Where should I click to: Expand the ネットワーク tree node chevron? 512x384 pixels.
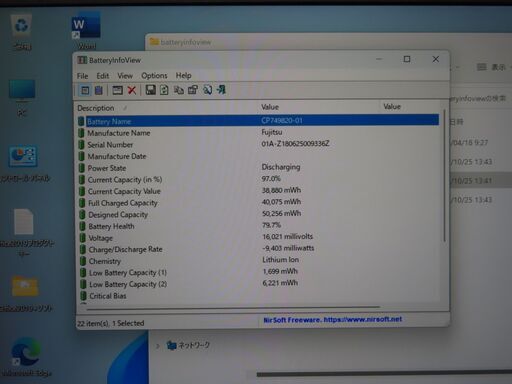coord(158,346)
